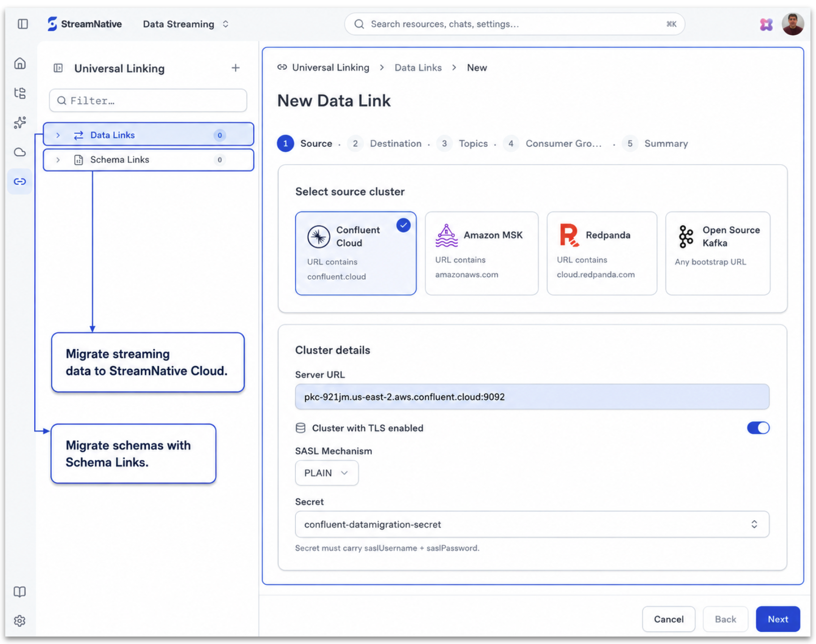Select the Confluent Cloud source card
Screen dimensions: 816x644
click(356, 253)
